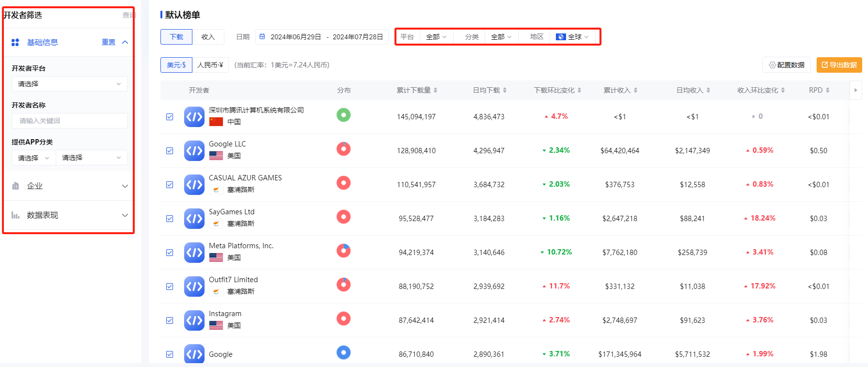
Task: Click the 导出数据 export button
Action: tap(839, 65)
